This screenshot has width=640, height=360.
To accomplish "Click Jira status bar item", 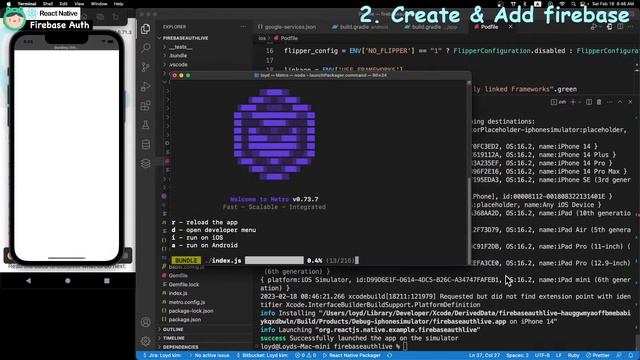I will coord(162,356).
